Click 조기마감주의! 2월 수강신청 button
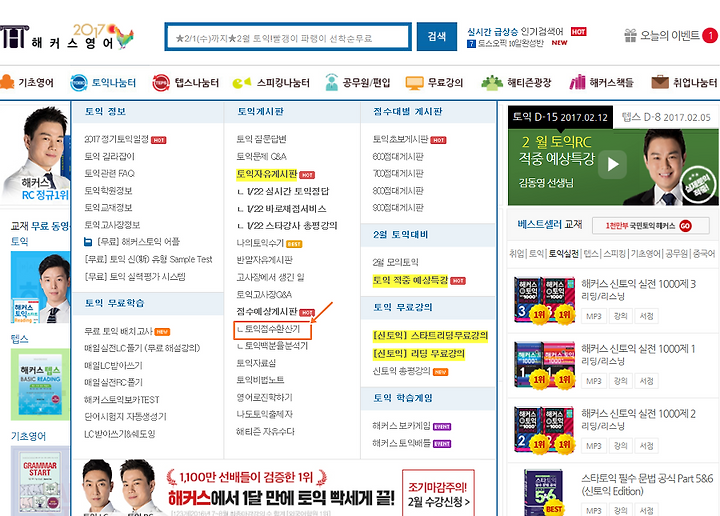 point(439,493)
